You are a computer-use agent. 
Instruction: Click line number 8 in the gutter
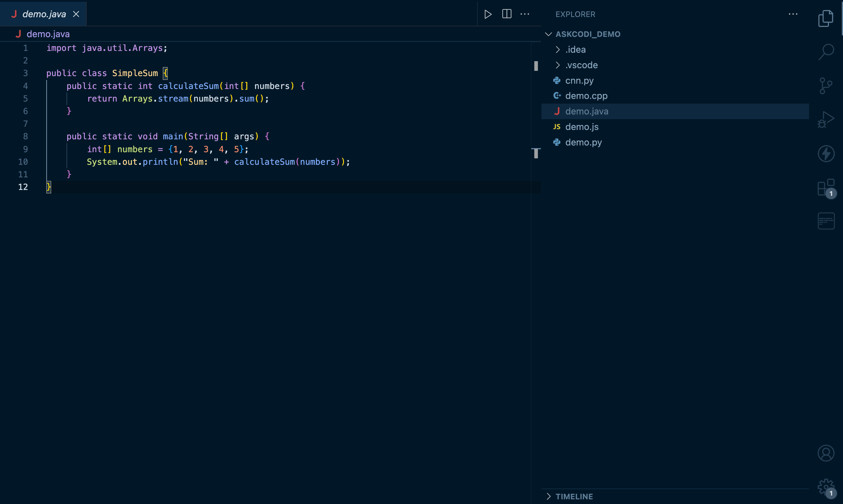point(25,136)
